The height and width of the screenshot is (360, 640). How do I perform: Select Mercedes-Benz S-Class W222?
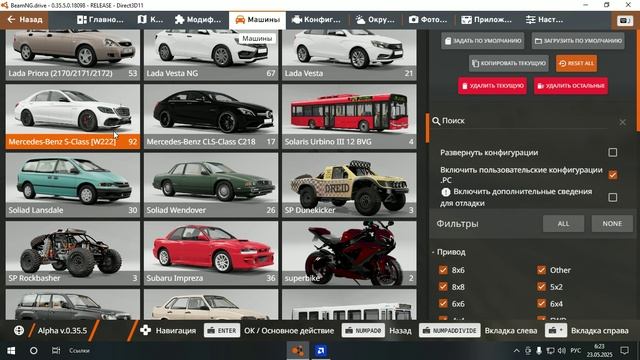[x=73, y=116]
